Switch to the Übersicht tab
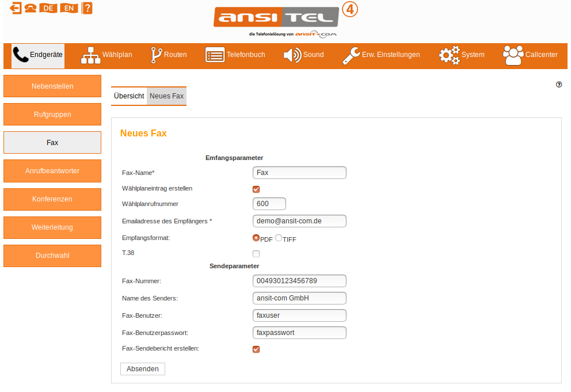 point(129,96)
